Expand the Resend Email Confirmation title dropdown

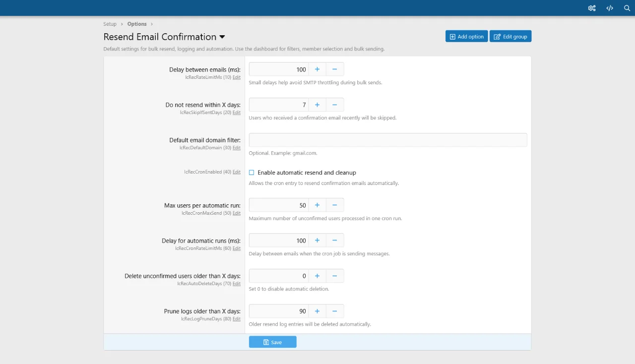point(222,37)
